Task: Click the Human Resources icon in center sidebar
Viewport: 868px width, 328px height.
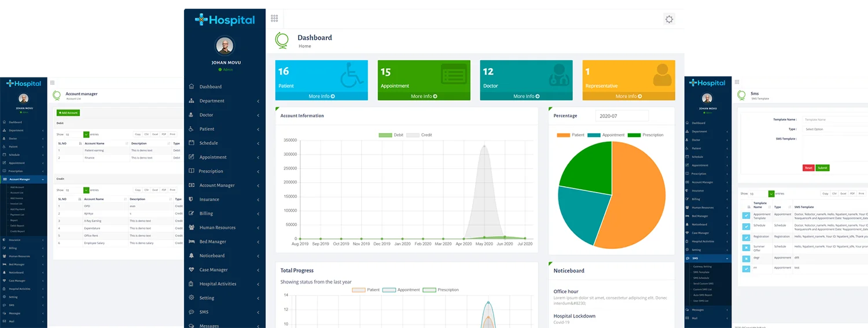Action: pos(192,227)
